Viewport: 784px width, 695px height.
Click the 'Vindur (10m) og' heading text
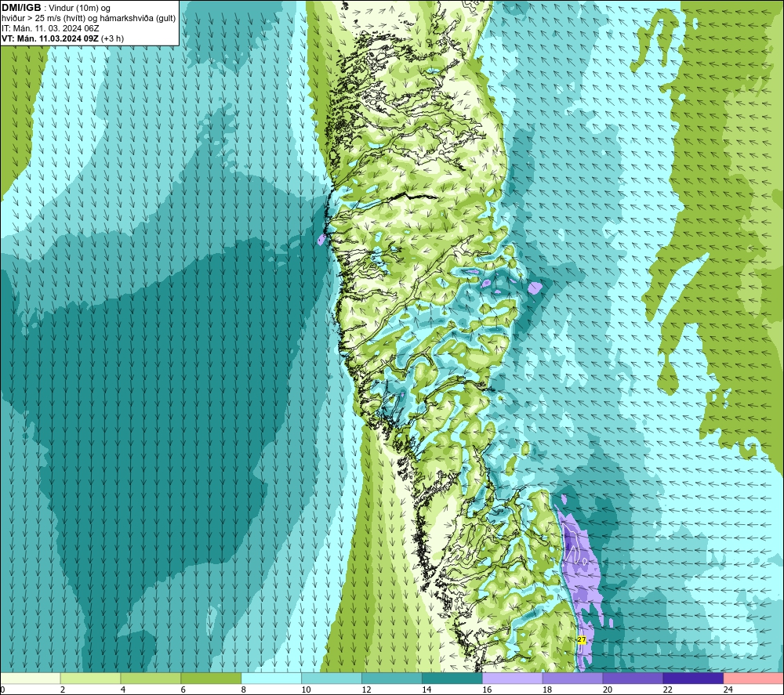(79, 9)
